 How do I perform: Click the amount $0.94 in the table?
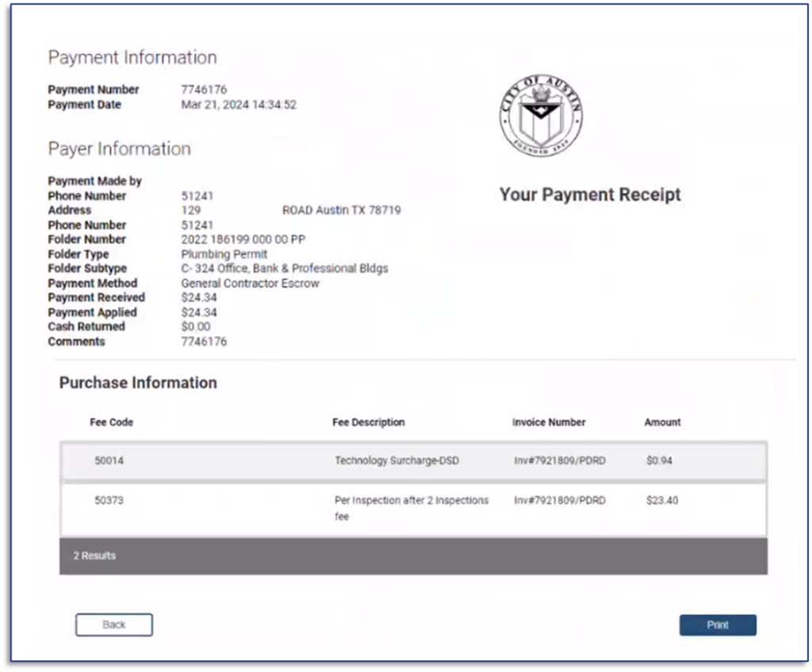coord(659,460)
